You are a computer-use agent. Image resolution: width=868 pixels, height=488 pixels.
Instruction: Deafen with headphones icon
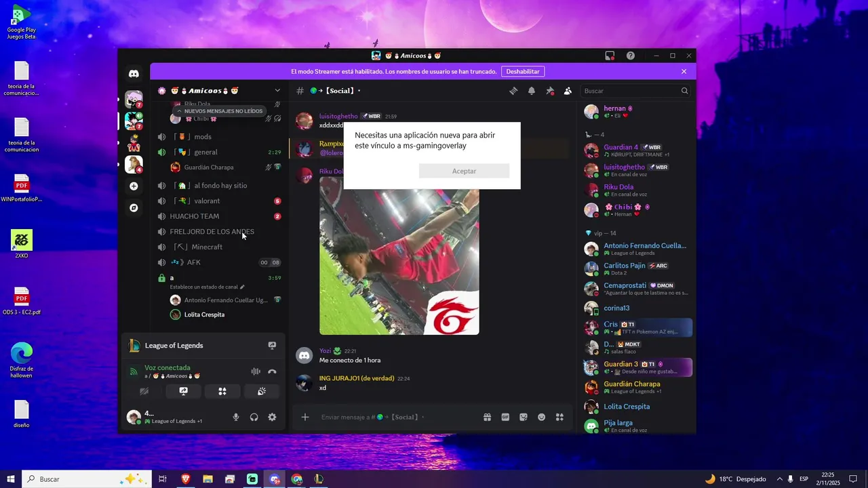tap(254, 418)
